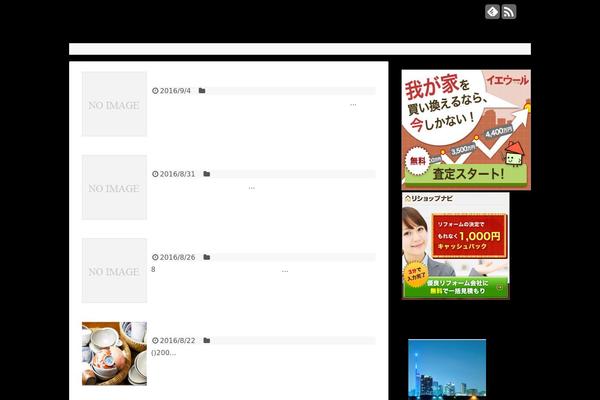Click the folder icon in 2016/8/22 post
The height and width of the screenshot is (400, 600).
pyautogui.click(x=207, y=341)
